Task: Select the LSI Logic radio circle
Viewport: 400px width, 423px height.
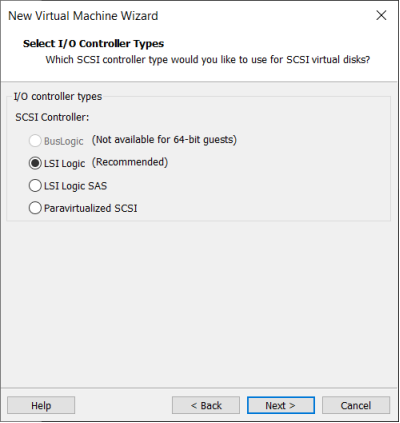Action: (35, 163)
